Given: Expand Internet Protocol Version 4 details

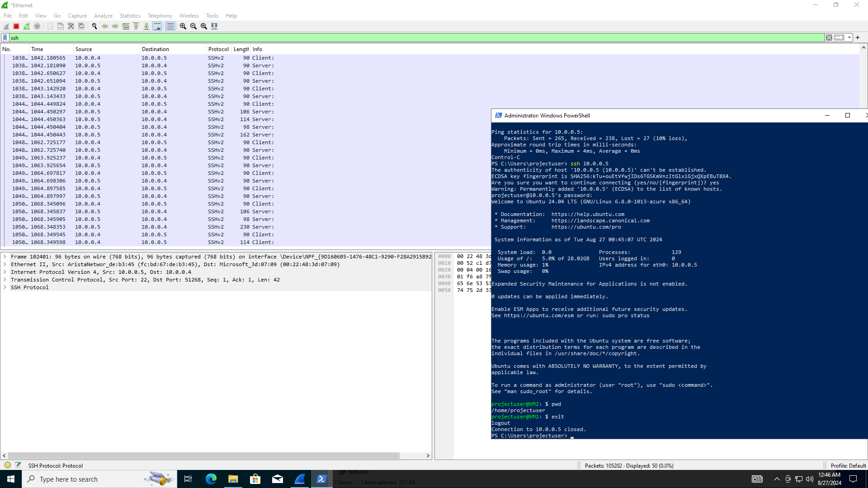Looking at the screenshot, I should pos(5,272).
